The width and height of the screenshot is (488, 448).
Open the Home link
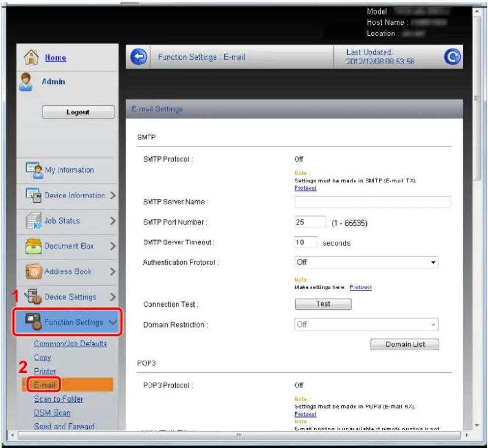[x=56, y=58]
